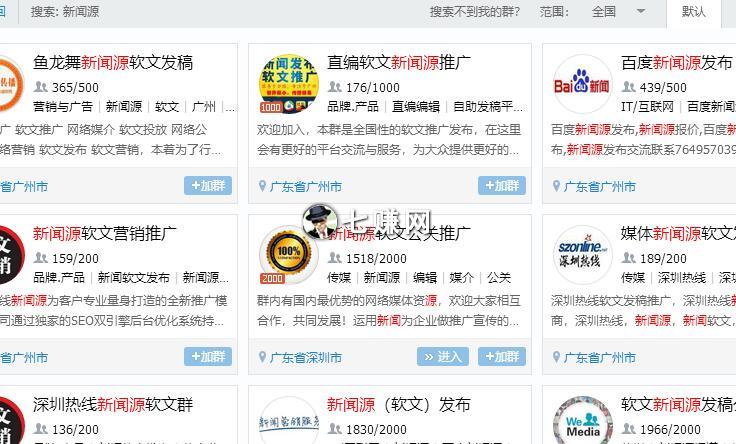The width and height of the screenshot is (736, 444).
Task: Click description starting 群内有国内最优势的网络媒体
Action: coord(389,310)
